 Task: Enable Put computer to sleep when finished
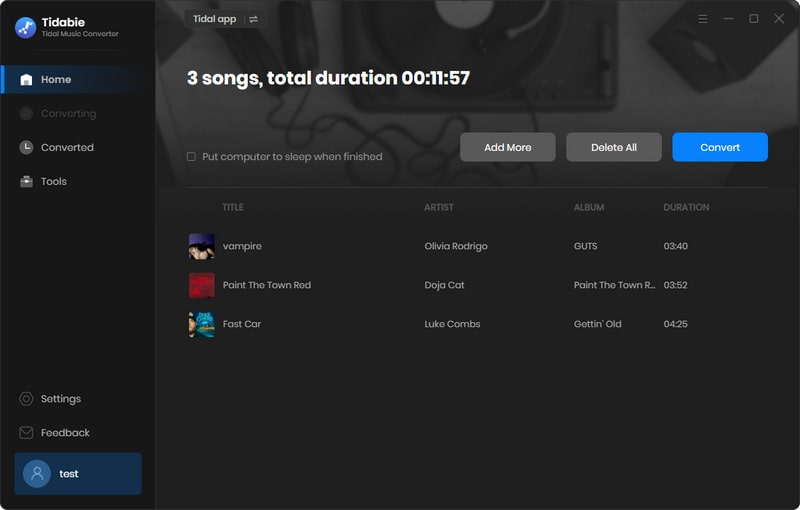coord(191,157)
